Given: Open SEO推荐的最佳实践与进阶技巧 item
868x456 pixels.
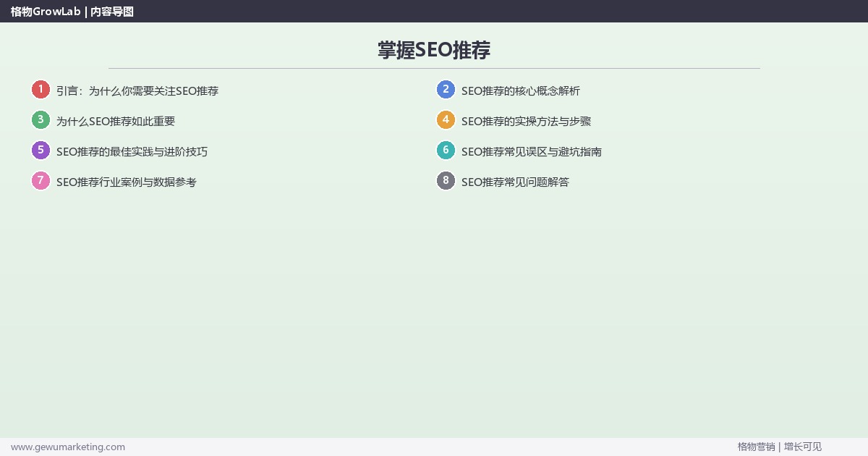Looking at the screenshot, I should click(132, 152).
